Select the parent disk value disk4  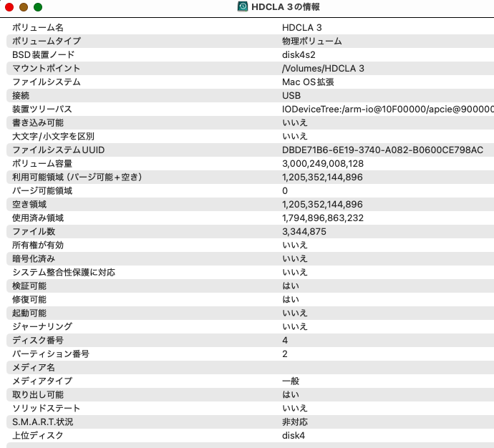point(294,435)
